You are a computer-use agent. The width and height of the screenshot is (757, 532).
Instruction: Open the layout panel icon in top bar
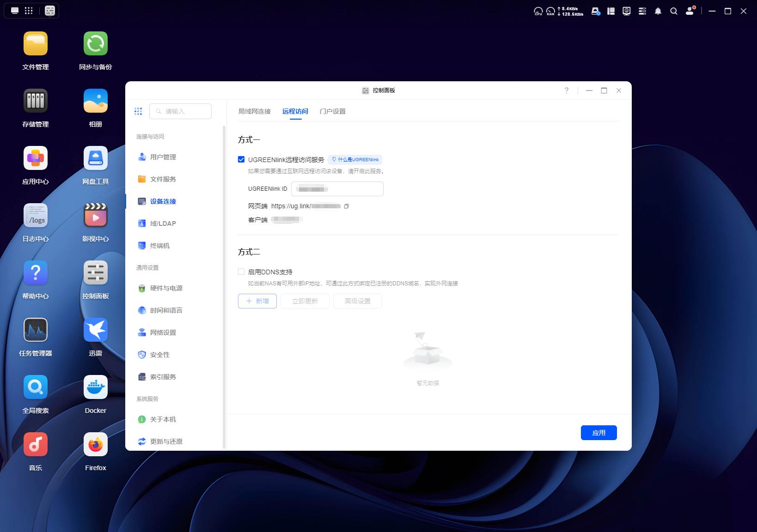[611, 11]
